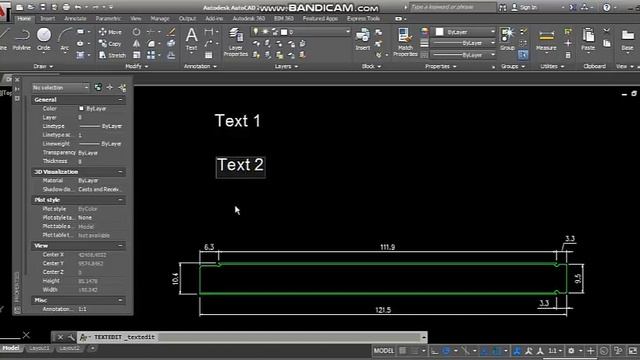The image size is (640, 360).
Task: Click the Insert block icon
Action: point(362,40)
